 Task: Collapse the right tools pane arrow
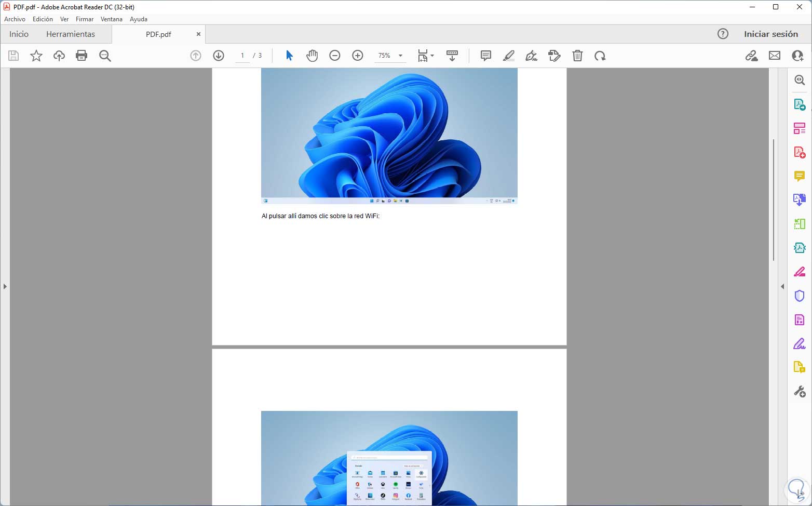click(x=782, y=286)
